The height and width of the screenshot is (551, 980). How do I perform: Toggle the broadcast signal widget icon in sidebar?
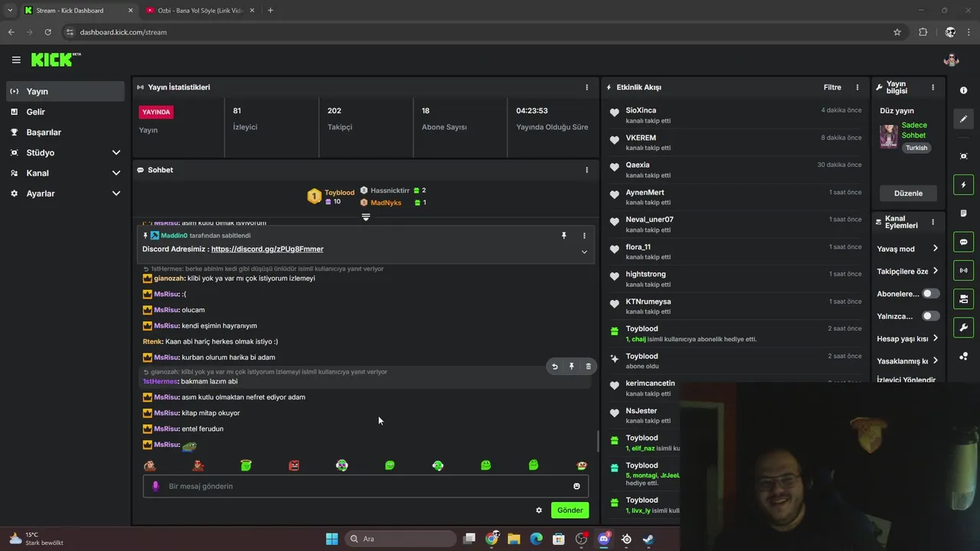pyautogui.click(x=964, y=270)
